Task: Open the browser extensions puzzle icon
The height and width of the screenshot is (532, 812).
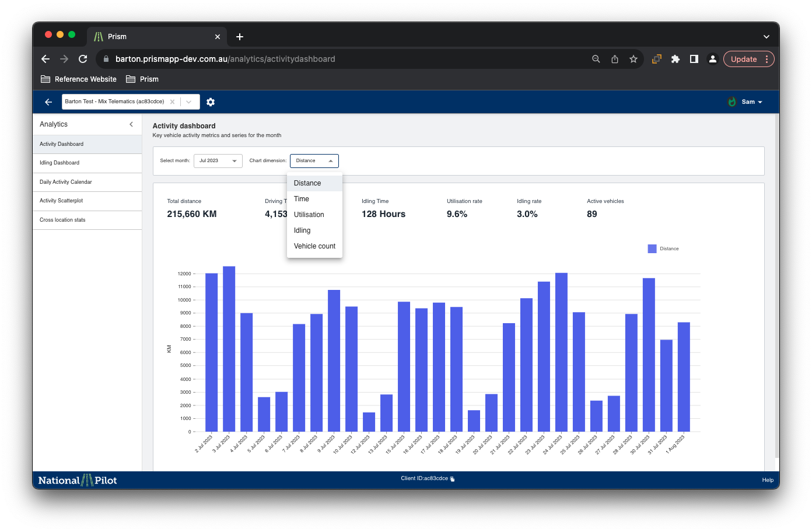Action: tap(675, 59)
